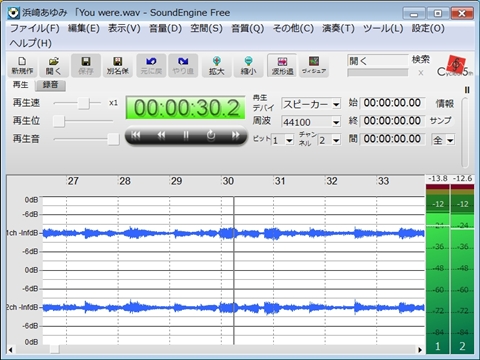Image resolution: width=480 pixels, height=360 pixels.
Task: Rewind using the double-left arrow button
Action: (161, 135)
